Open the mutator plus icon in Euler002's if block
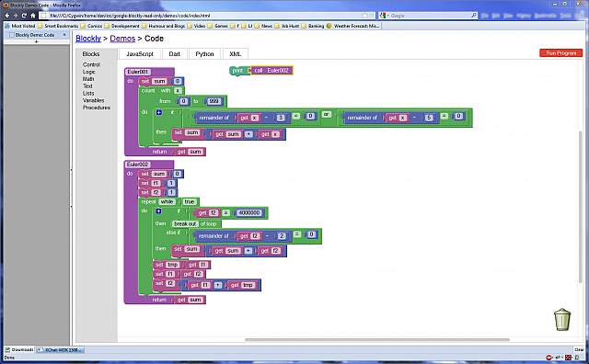589x364 pixels. pos(158,211)
